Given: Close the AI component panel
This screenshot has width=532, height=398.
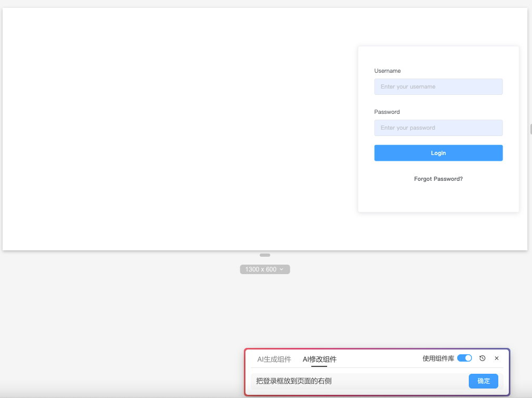Looking at the screenshot, I should (497, 358).
